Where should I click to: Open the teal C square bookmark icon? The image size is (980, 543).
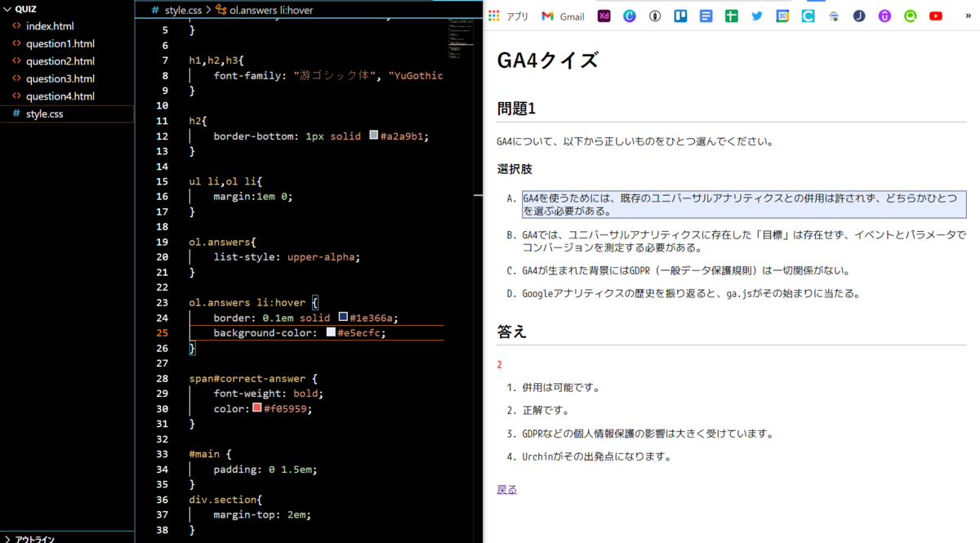pos(808,16)
